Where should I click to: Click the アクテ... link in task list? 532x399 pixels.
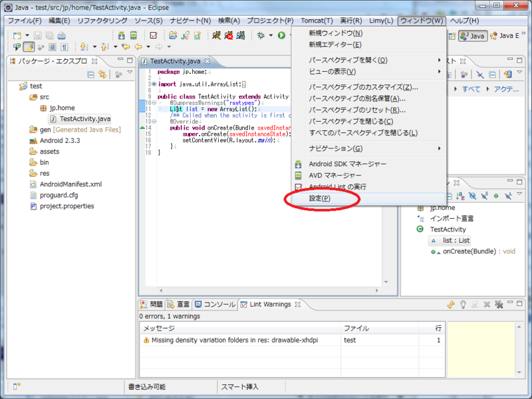click(506, 89)
